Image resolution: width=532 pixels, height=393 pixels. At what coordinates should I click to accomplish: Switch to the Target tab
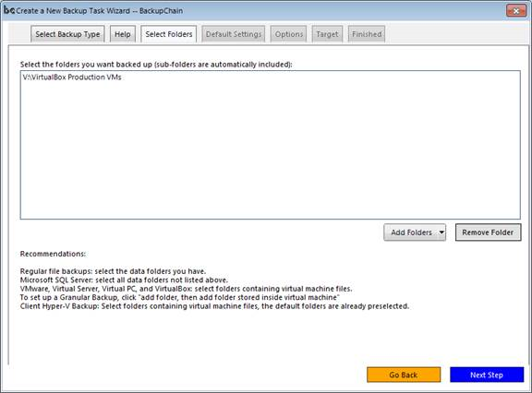[x=327, y=34]
